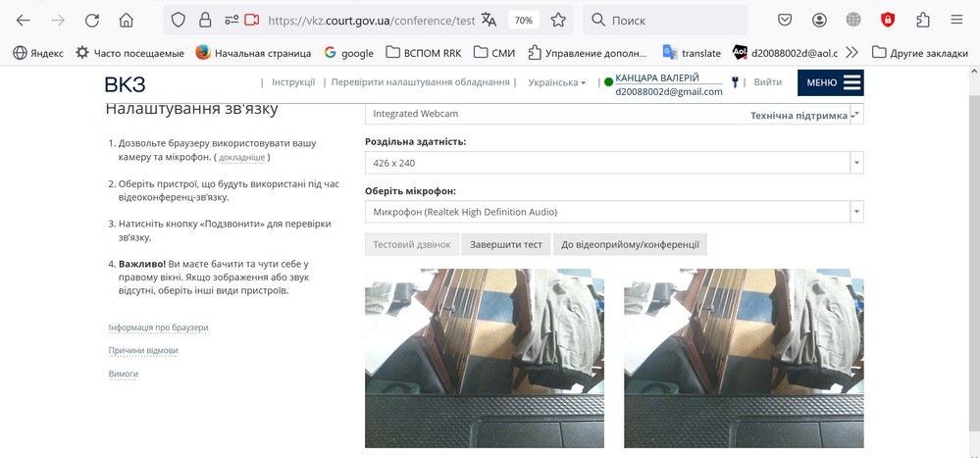Click the right video preview window

point(744,359)
